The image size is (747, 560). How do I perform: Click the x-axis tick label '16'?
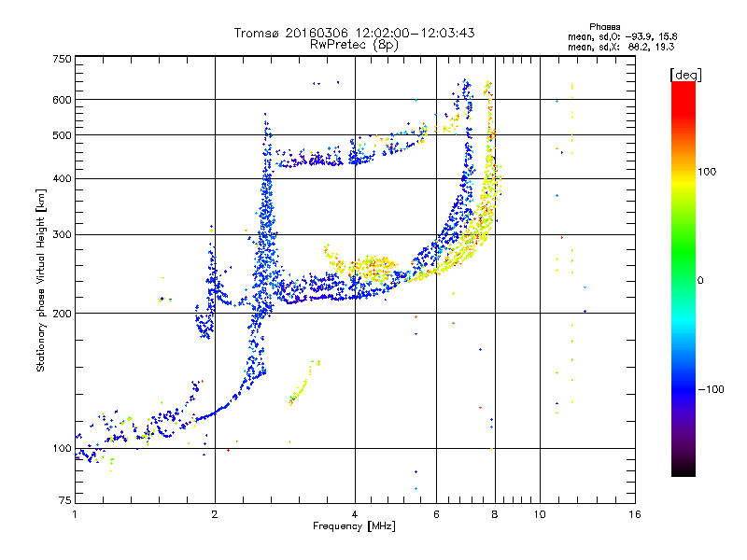point(635,514)
